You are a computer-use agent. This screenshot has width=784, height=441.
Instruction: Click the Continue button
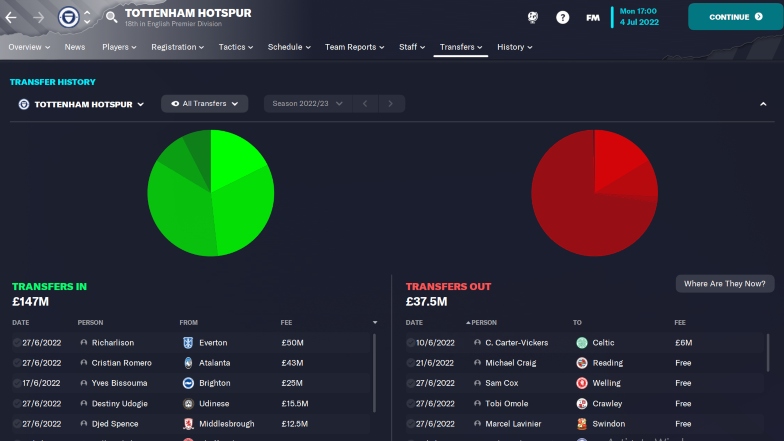click(x=736, y=17)
